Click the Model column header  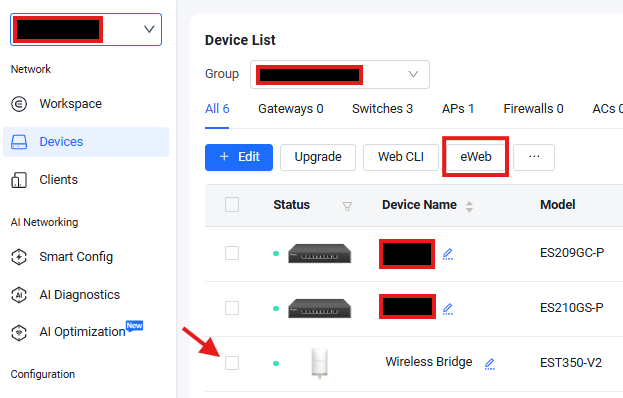point(557,205)
